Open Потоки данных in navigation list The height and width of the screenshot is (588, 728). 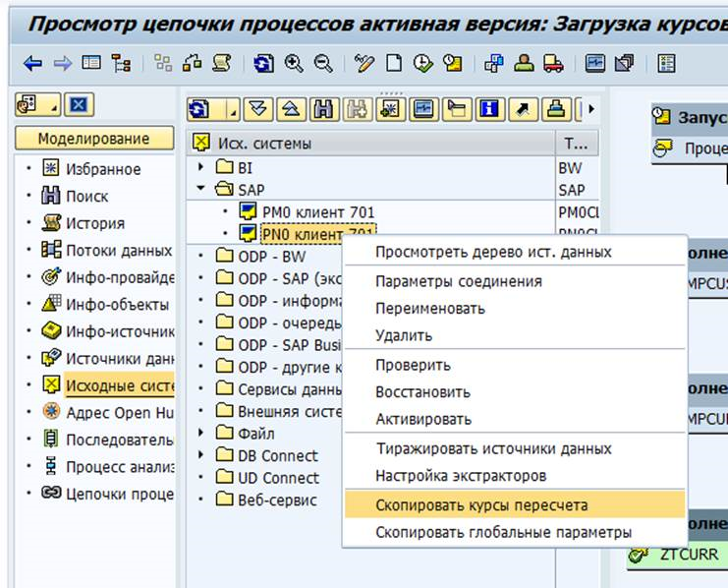pos(119,251)
